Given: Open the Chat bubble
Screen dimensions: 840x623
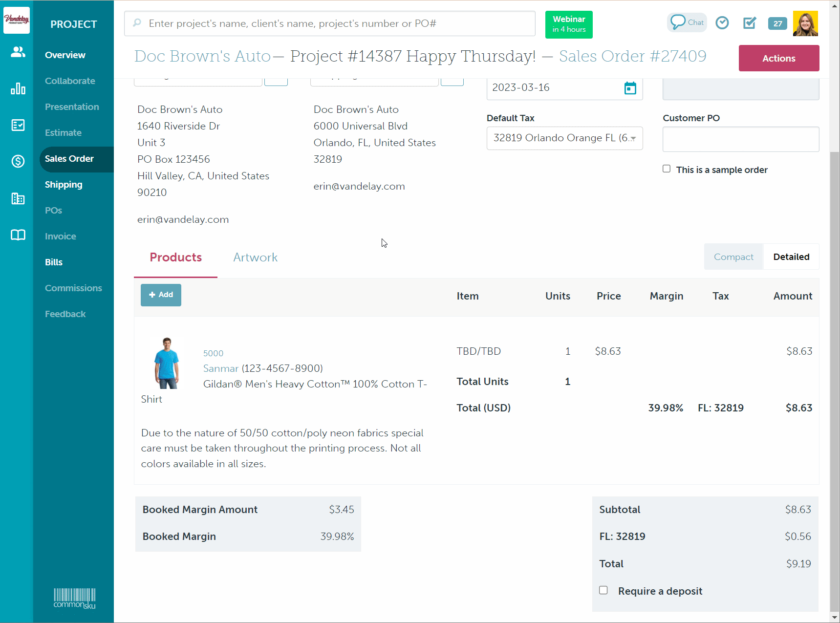Looking at the screenshot, I should tap(687, 22).
